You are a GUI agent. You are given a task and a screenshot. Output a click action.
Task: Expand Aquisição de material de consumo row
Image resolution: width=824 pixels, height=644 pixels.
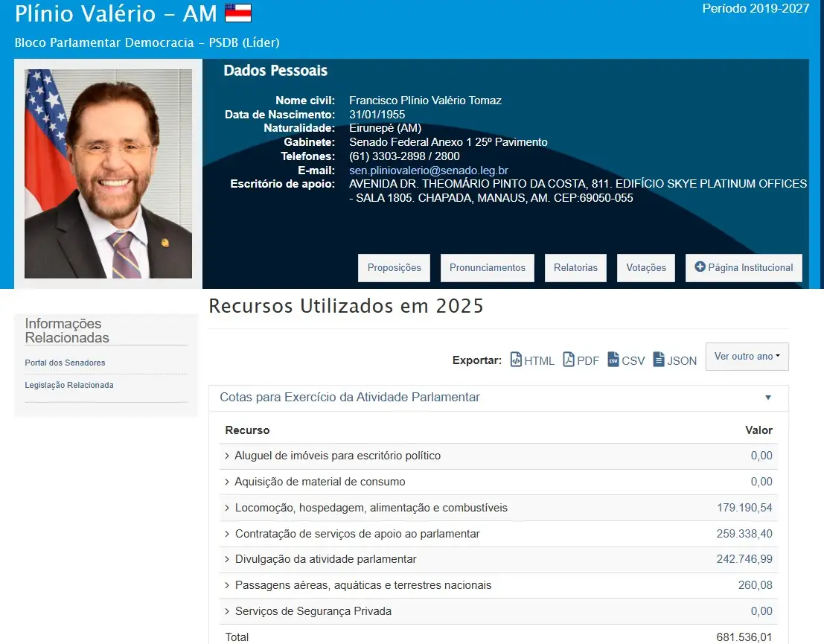[227, 482]
